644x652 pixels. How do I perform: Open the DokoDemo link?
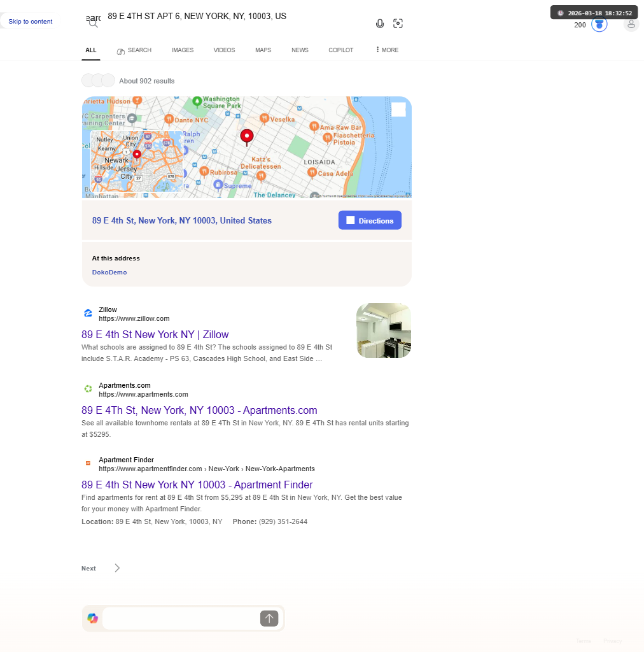point(109,273)
